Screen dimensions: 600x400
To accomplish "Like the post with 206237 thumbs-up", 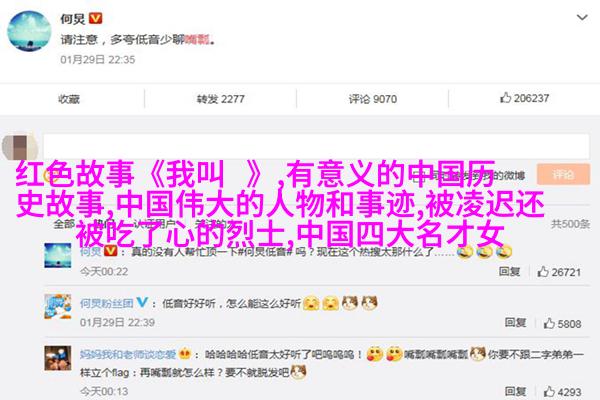I will point(524,98).
